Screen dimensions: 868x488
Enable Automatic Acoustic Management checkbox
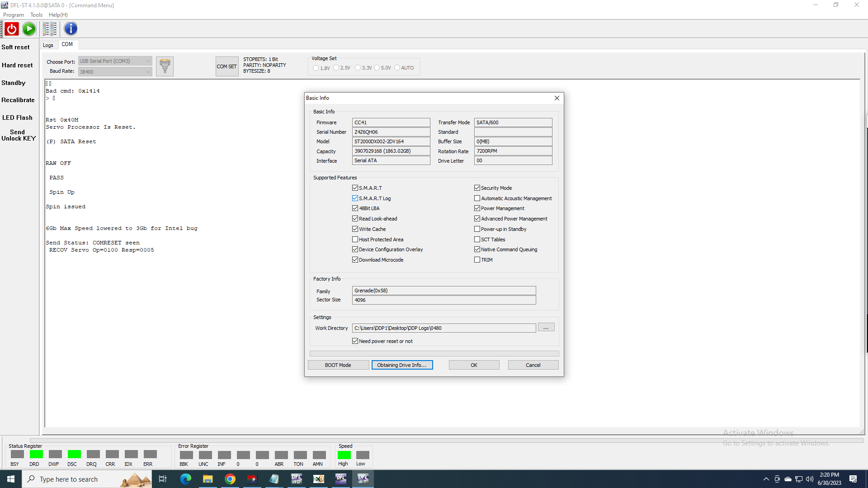[x=477, y=198]
